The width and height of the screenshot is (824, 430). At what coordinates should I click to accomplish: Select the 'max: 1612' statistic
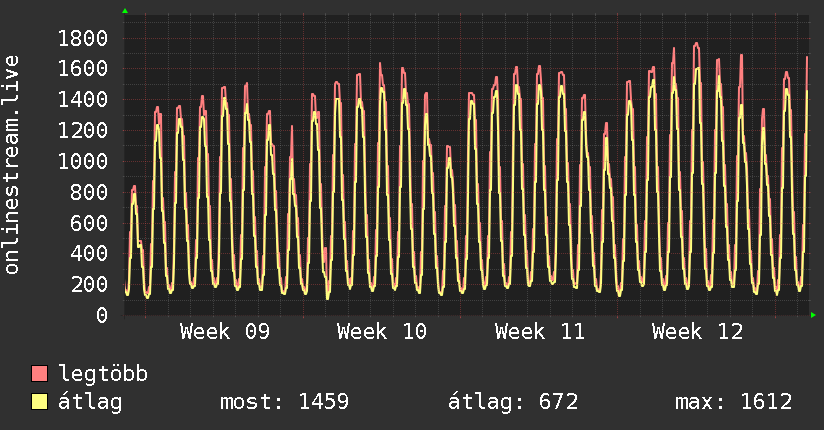tap(734, 402)
